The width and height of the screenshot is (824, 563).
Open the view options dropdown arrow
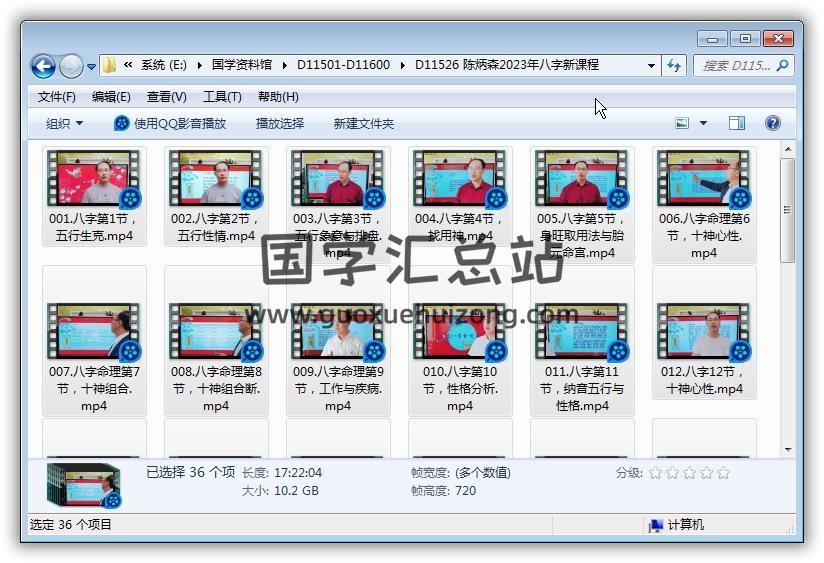(x=703, y=123)
